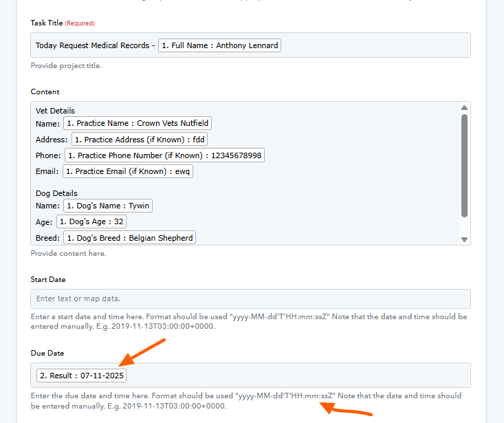Image resolution: width=504 pixels, height=423 pixels.
Task: Select the Result : 07-11-2025 tag
Action: [x=81, y=376]
